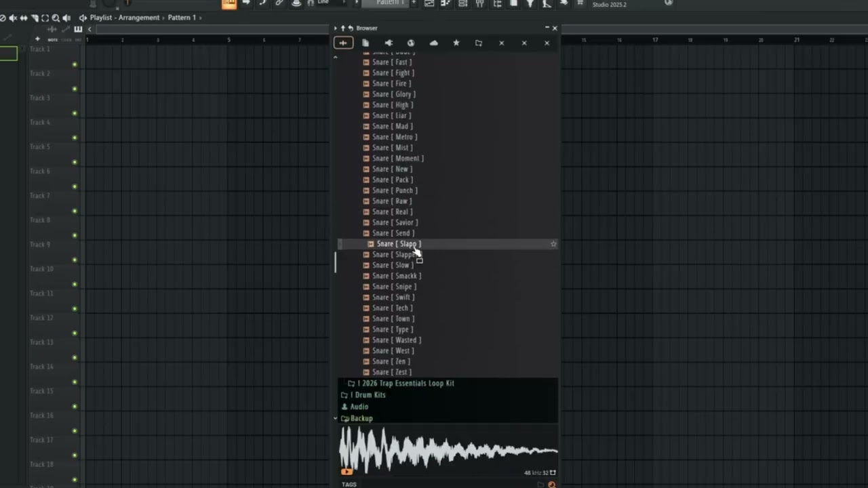Mute Track 12 with its green light
The image size is (868, 488).
(75, 333)
